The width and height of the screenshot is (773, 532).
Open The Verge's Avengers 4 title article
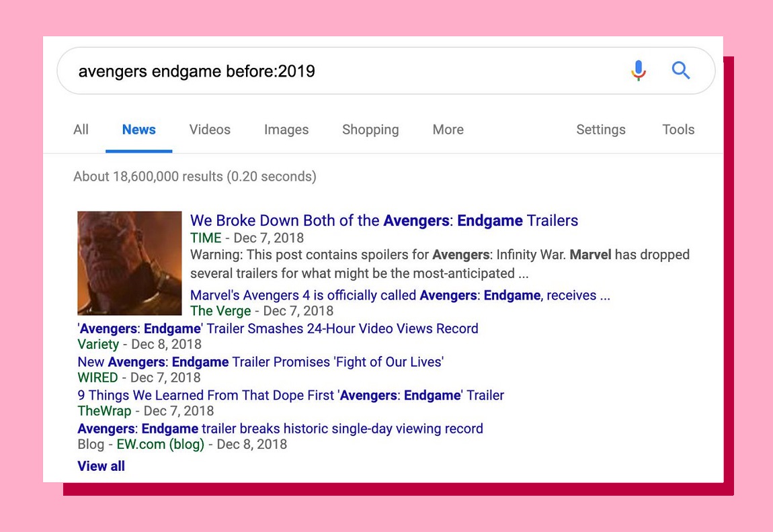pos(400,296)
